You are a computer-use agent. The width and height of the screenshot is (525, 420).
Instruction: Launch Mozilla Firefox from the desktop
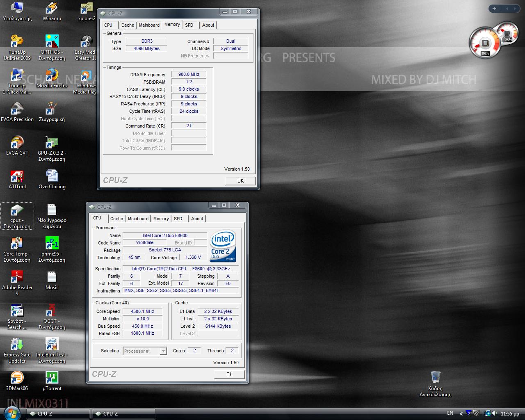tap(52, 79)
